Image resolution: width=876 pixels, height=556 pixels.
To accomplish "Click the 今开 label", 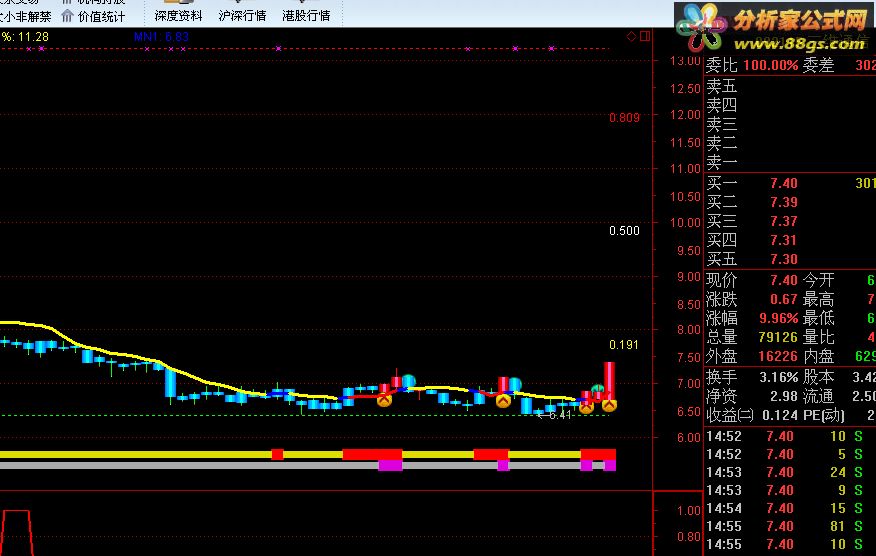I will pyautogui.click(x=818, y=280).
